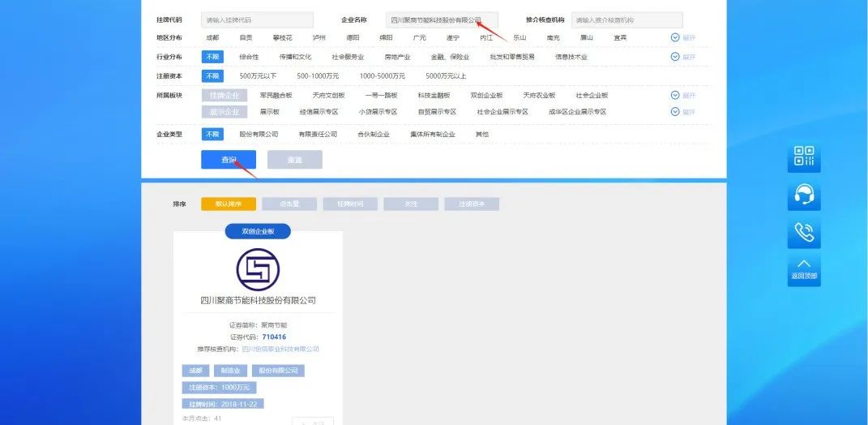Select industry 传播和文化
Image resolution: width=868 pixels, height=425 pixels.
pyautogui.click(x=295, y=57)
